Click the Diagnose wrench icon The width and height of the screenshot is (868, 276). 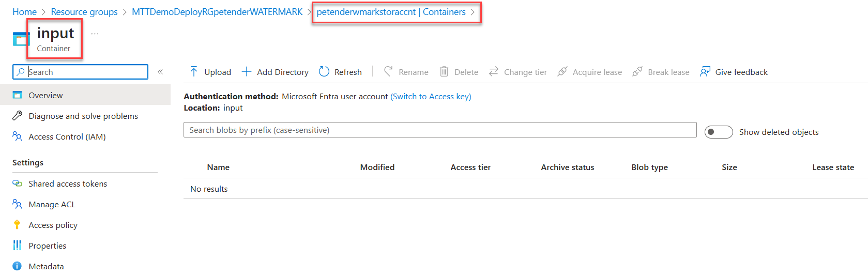pyautogui.click(x=17, y=116)
